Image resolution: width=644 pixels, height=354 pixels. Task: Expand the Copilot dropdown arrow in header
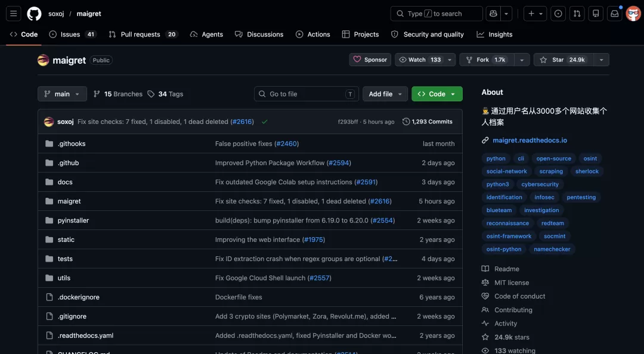point(506,14)
